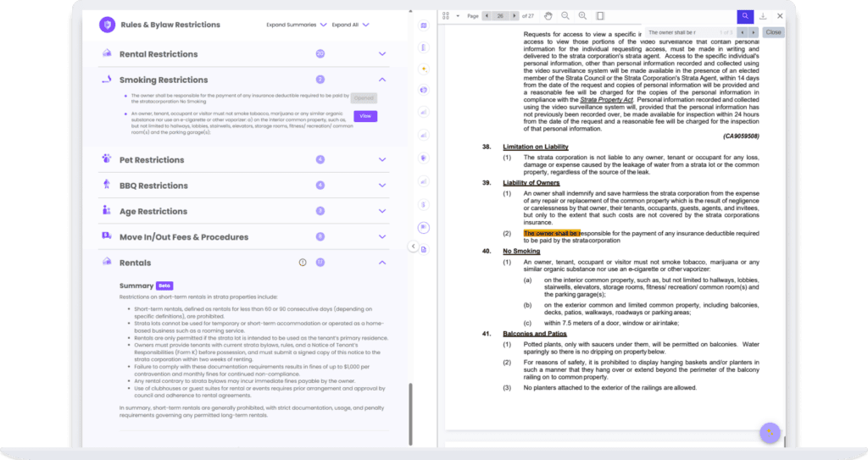868x460 pixels.
Task: Open the building icon in the middle sidebar
Action: (x=424, y=47)
